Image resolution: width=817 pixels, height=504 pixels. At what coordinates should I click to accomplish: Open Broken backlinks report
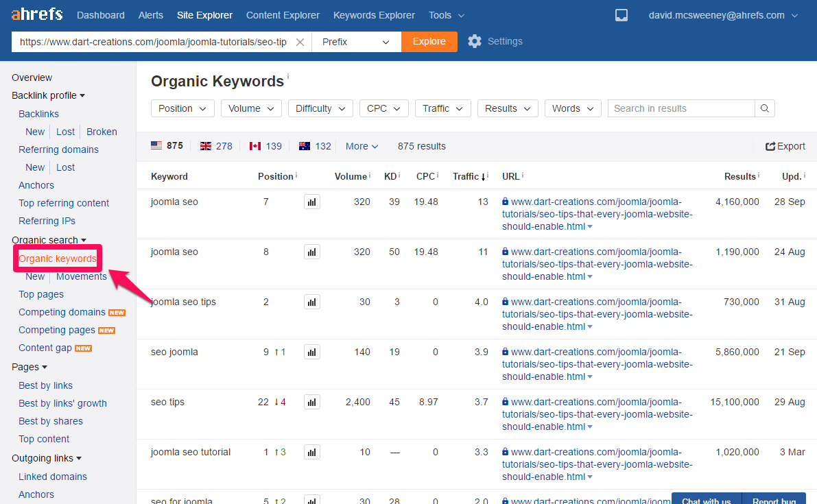coord(102,132)
